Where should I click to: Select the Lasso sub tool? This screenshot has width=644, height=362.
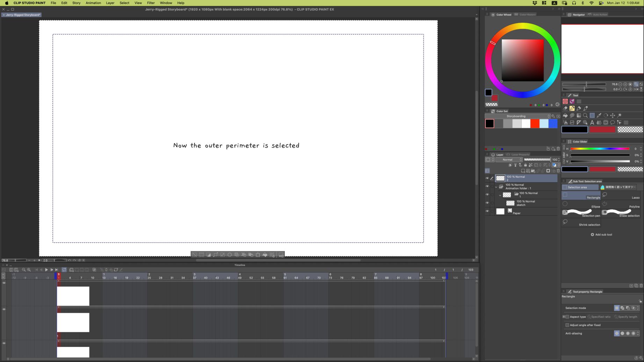coord(621,195)
